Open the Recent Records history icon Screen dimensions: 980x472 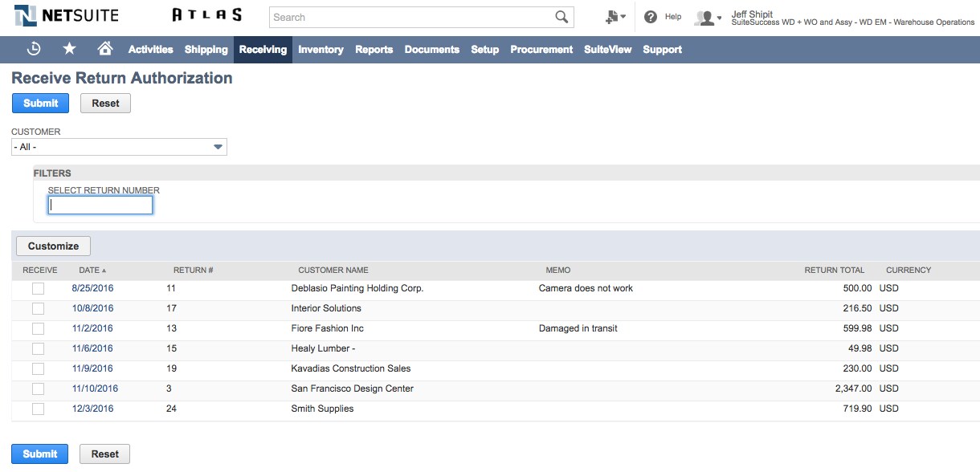[34, 49]
